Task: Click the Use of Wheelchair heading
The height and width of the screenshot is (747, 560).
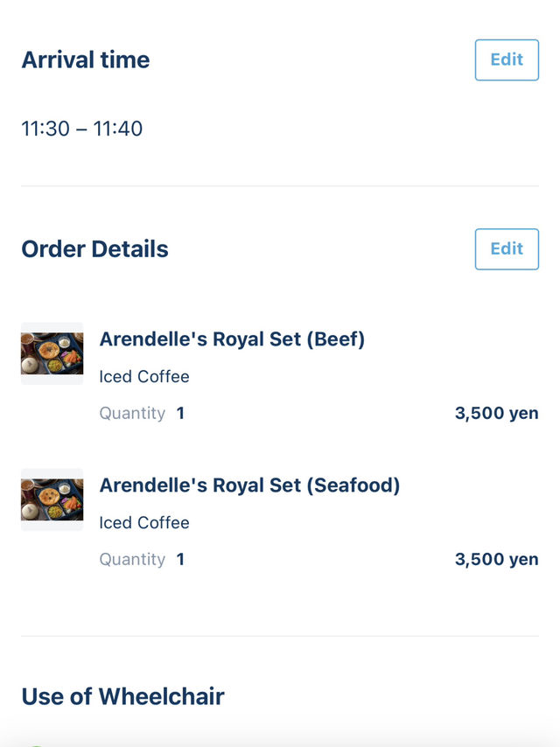Action: (123, 696)
